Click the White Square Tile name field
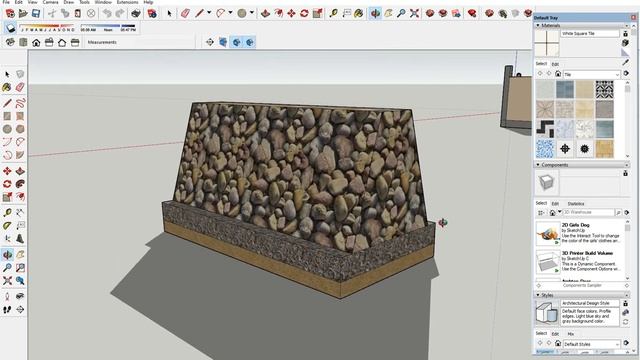This screenshot has width=640, height=360. click(x=590, y=33)
